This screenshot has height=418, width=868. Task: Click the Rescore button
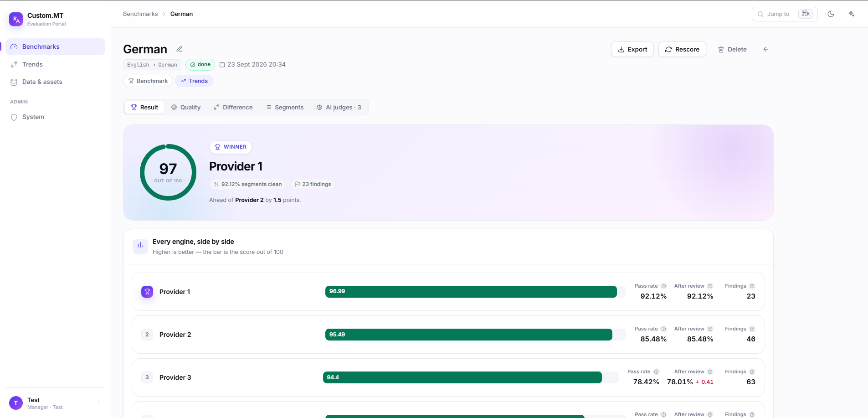pos(682,49)
